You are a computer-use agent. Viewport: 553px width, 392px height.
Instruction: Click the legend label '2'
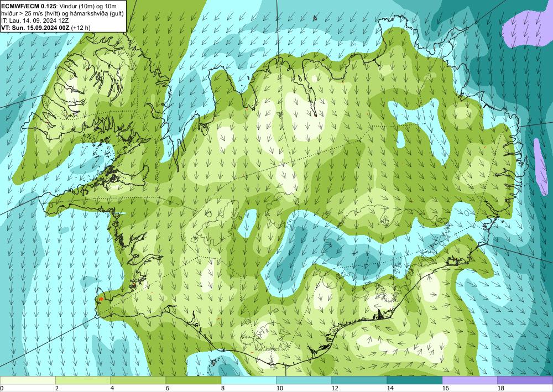point(57,388)
